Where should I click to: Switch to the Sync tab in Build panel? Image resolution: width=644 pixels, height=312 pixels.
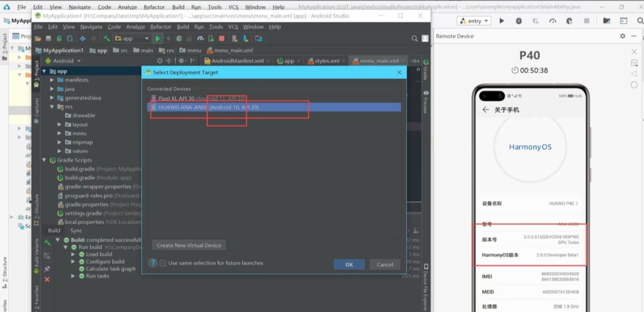point(76,230)
